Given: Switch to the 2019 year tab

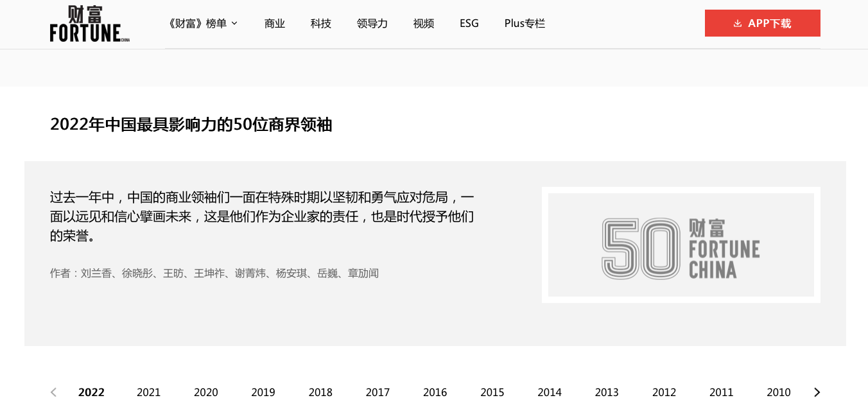Looking at the screenshot, I should point(263,392).
